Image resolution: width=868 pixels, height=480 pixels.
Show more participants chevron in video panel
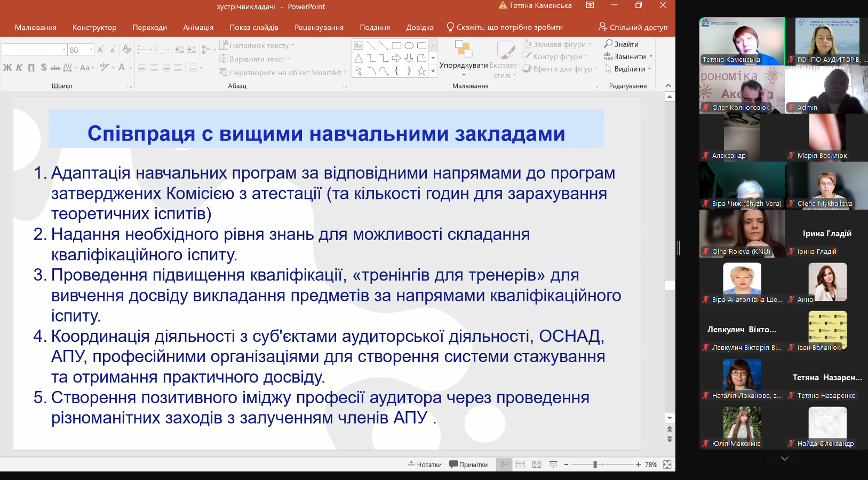tap(784, 459)
